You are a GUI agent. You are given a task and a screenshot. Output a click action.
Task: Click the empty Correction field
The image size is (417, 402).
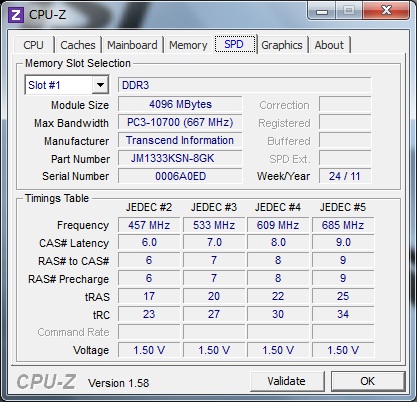345,104
